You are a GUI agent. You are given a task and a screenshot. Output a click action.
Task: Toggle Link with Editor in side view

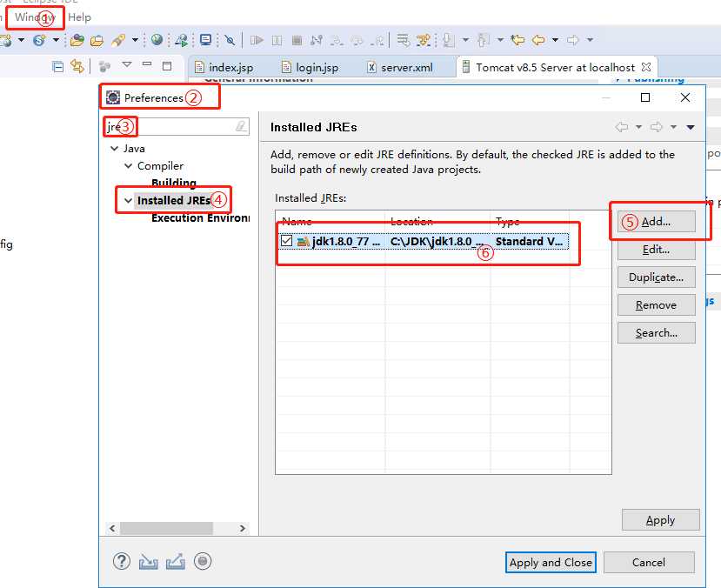tap(77, 67)
